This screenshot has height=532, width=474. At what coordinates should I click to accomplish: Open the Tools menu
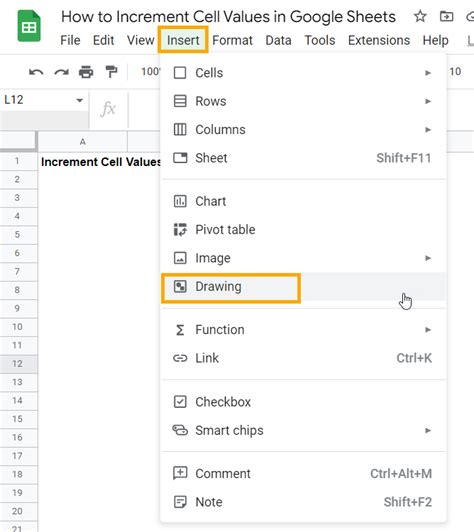(x=320, y=40)
